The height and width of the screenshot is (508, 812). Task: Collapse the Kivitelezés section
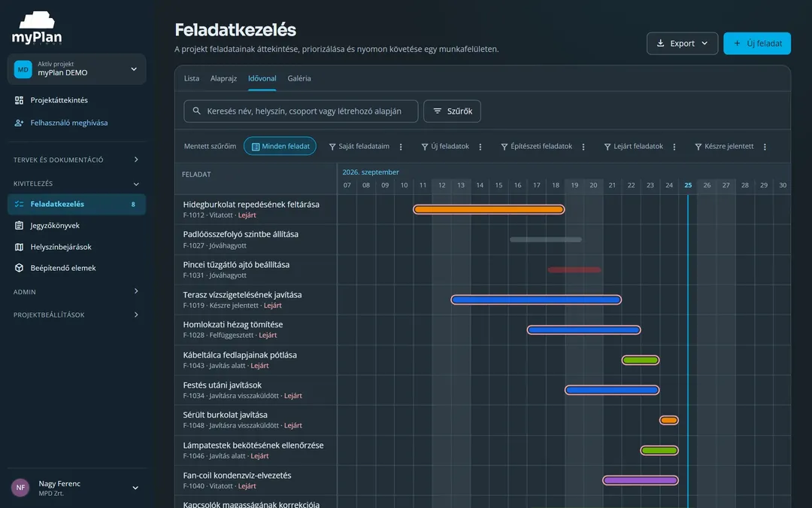point(77,184)
